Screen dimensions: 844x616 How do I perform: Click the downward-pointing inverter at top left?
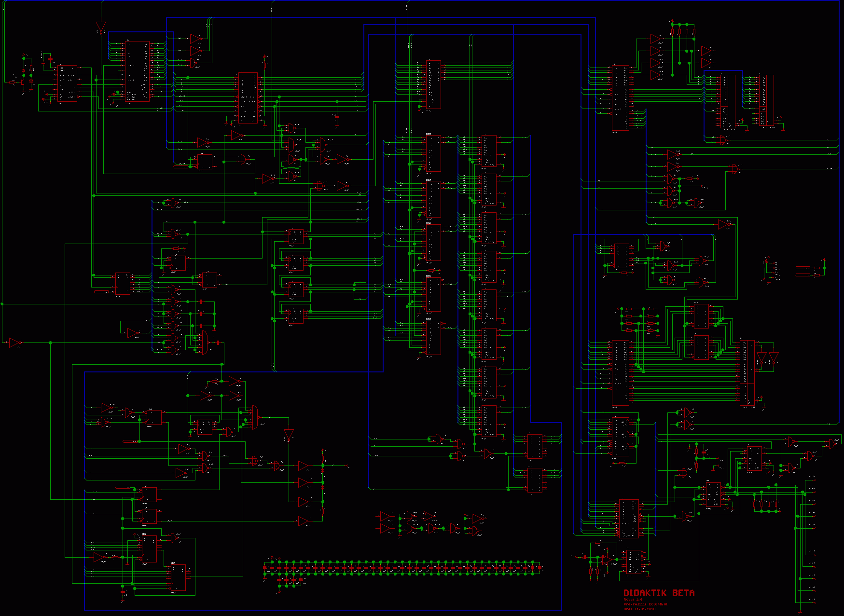[x=101, y=27]
